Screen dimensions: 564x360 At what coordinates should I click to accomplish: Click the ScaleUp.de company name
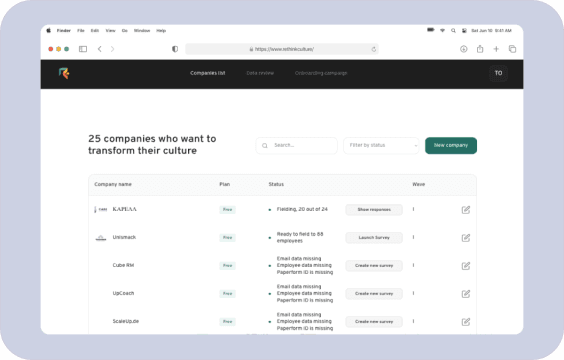point(126,322)
